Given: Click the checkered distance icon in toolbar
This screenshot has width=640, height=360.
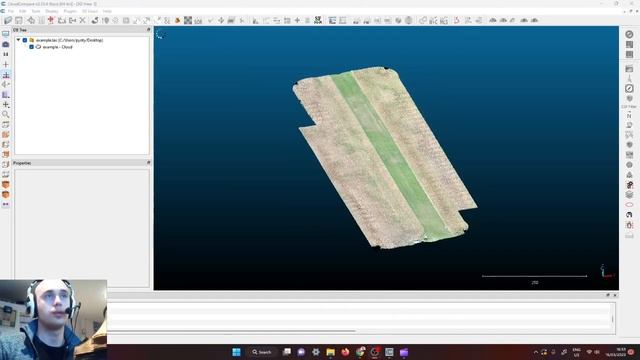Looking at the screenshot, I should [188, 20].
